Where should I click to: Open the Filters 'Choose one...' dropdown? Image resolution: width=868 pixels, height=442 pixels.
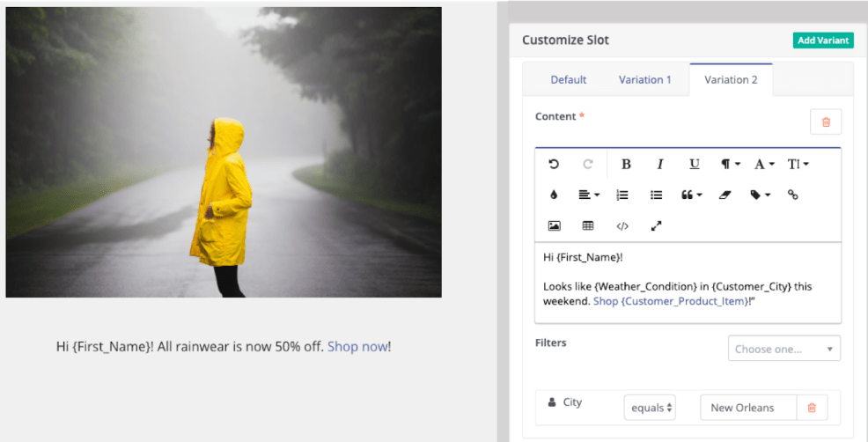(783, 349)
